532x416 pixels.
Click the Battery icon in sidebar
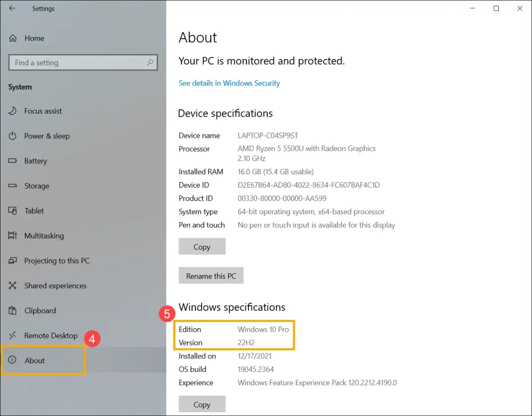13,161
